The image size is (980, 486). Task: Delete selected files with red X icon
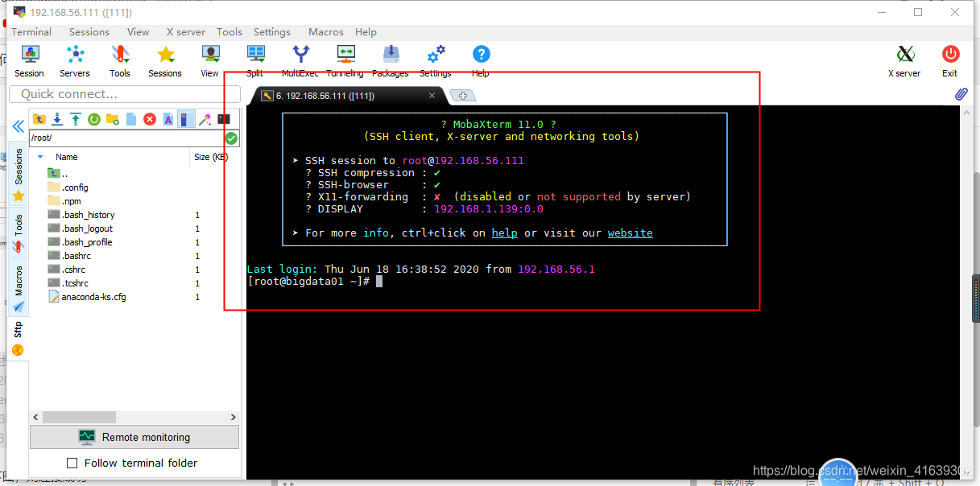pos(150,119)
